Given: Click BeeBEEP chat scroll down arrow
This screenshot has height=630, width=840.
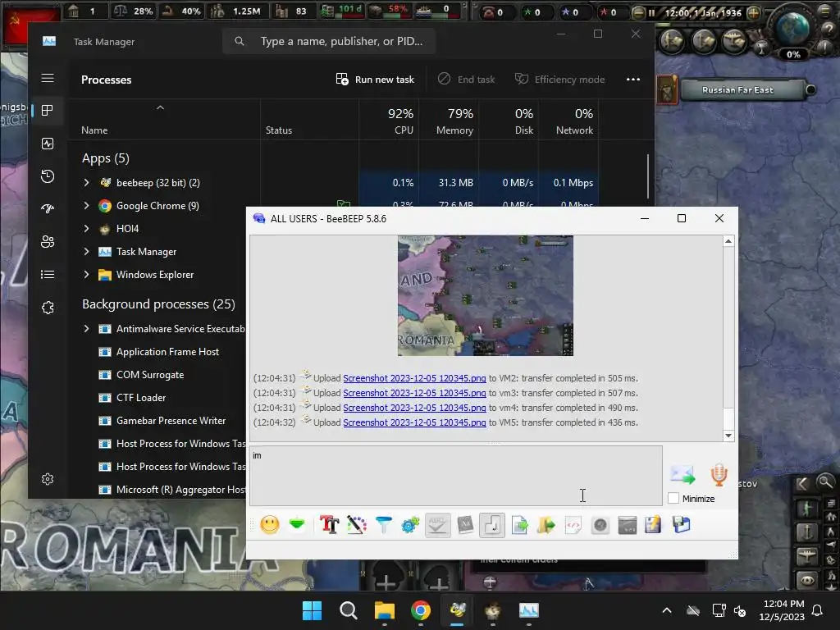Looking at the screenshot, I should point(728,436).
